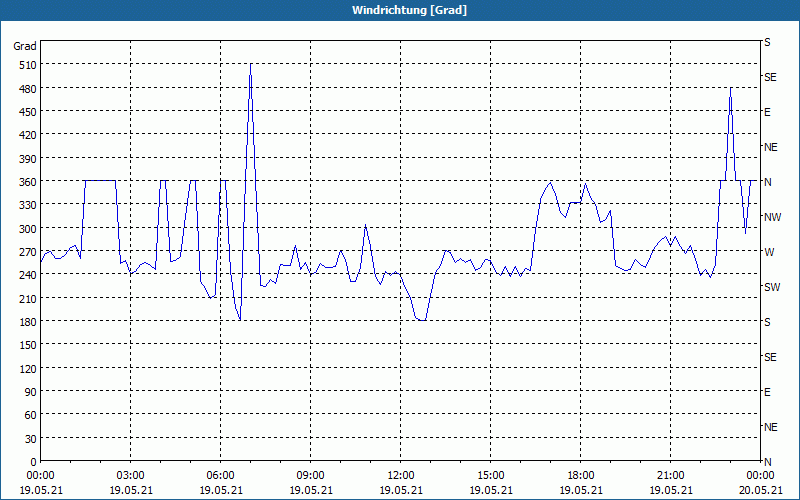Viewport: 800px width, 500px height.
Task: Click the 18:00 time label
Action: click(x=581, y=476)
